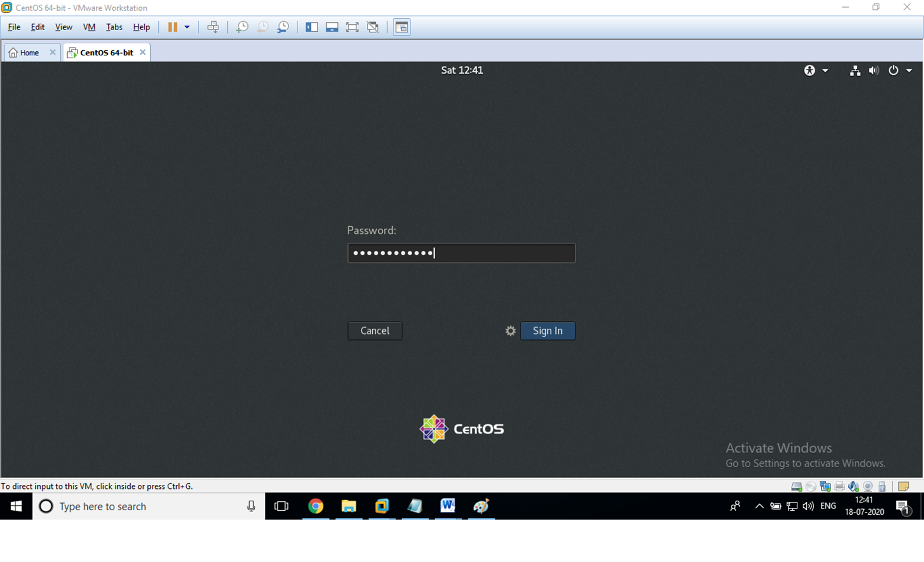Click the ENG language indicator
Viewport: 924px width, 562px height.
pyautogui.click(x=828, y=506)
